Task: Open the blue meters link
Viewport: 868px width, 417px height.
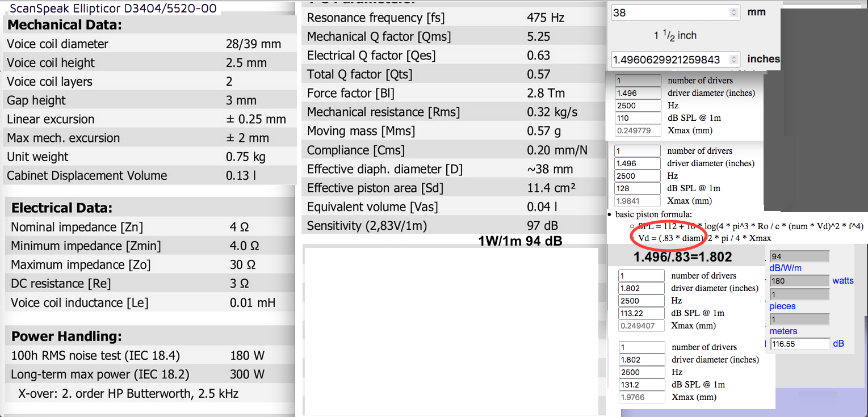Action: tap(783, 331)
